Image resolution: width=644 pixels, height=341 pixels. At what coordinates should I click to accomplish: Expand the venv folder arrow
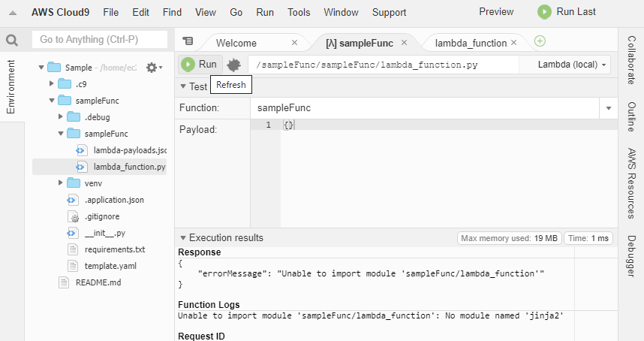pos(60,183)
